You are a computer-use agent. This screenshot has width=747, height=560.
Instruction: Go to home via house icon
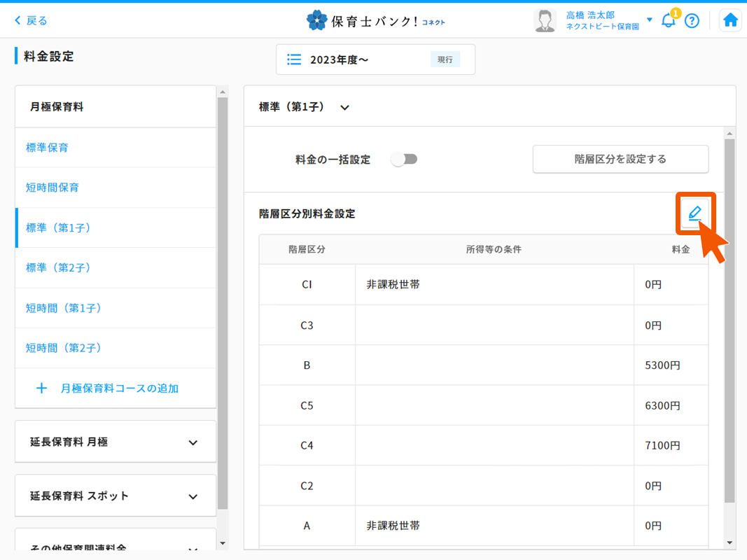point(730,20)
